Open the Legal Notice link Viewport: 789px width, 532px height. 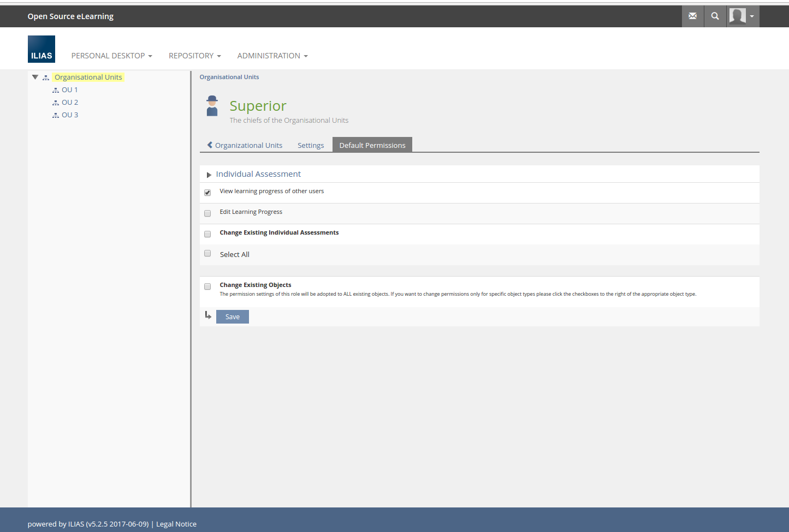tap(176, 524)
